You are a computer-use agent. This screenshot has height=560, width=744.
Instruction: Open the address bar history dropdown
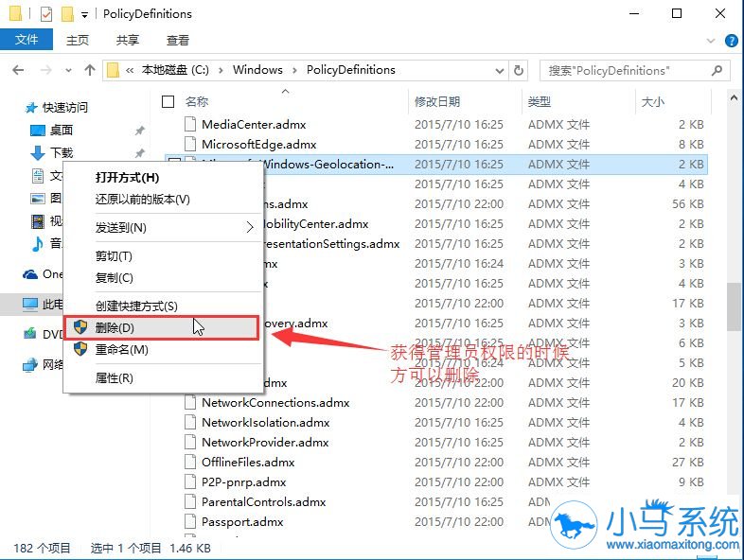(x=499, y=71)
